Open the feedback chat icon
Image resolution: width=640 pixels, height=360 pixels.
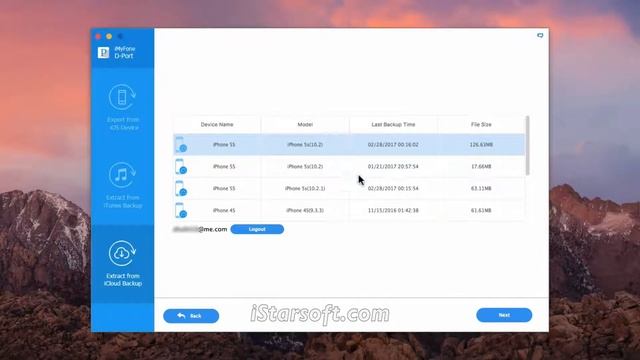click(540, 36)
